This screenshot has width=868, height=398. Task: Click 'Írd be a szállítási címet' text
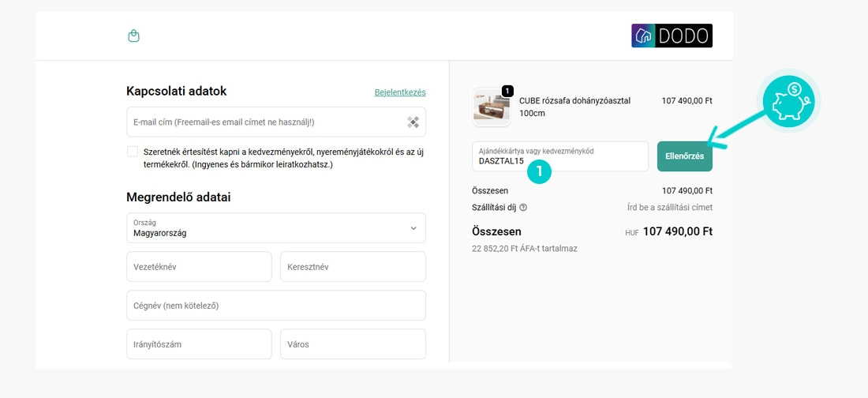pos(669,208)
